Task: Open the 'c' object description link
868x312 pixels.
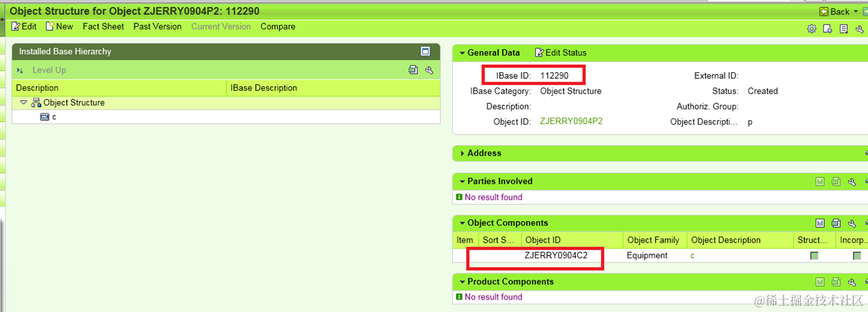Action: coord(693,256)
